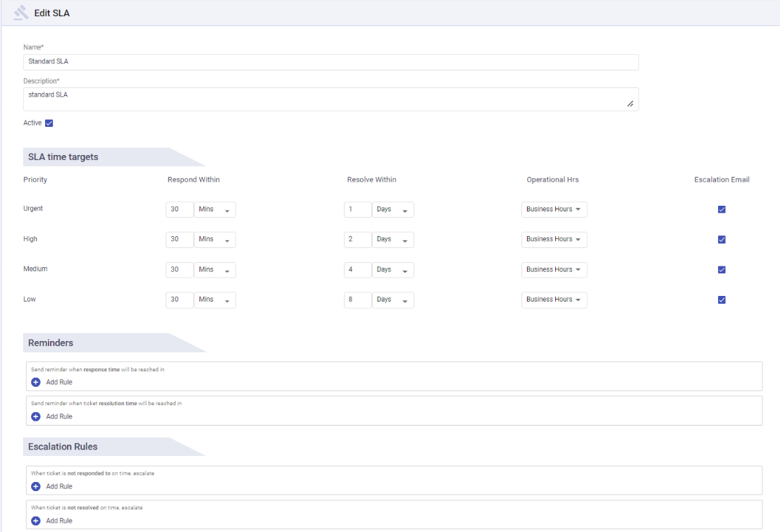
Task: Uncheck the Active checkbox
Action: 49,123
